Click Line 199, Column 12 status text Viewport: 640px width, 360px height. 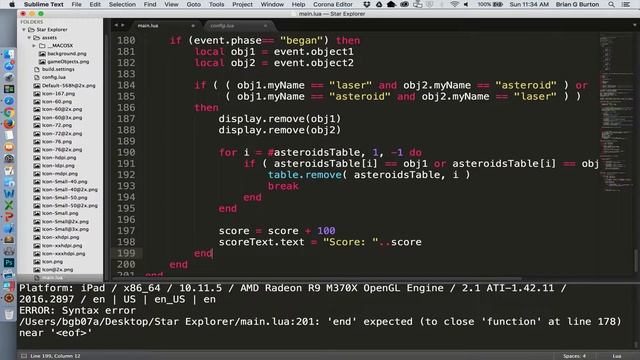tap(56, 356)
